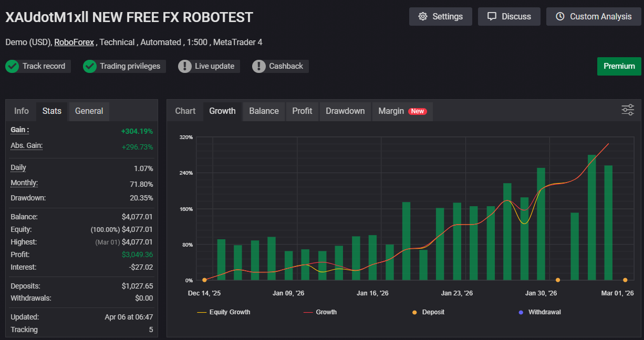Click the Discuss speech bubble icon
Screen dimensions: 644x340
492,17
